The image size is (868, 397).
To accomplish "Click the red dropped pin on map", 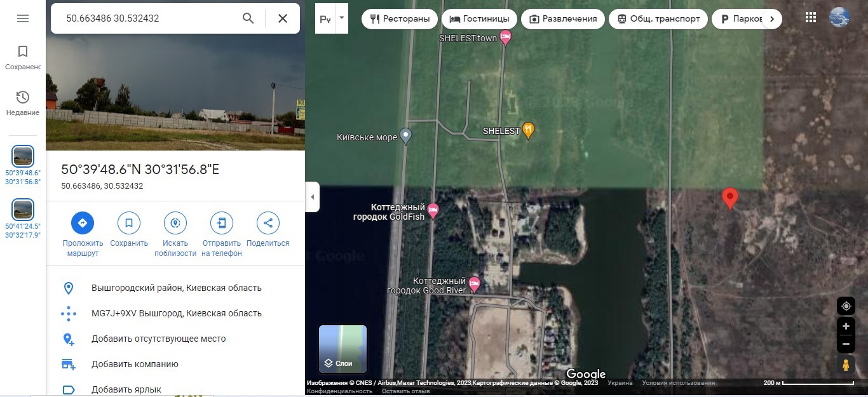I will tap(730, 199).
